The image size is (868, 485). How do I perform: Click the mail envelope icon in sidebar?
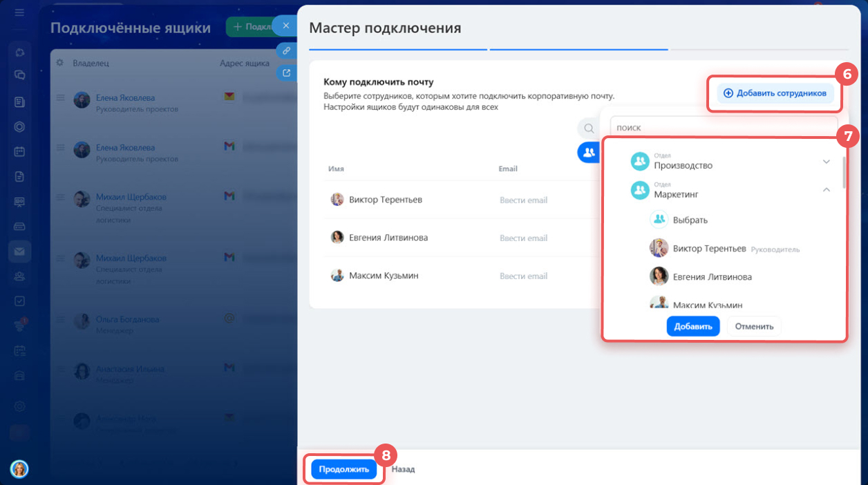pos(19,251)
